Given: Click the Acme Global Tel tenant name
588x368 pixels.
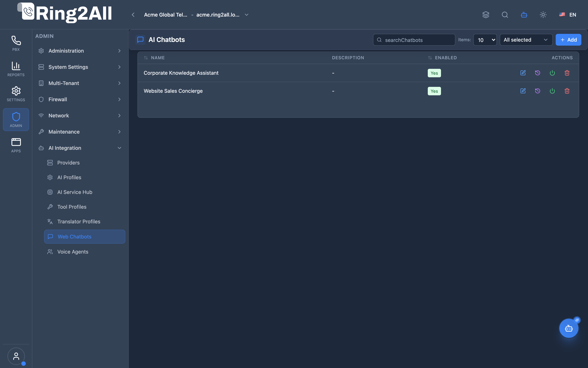Looking at the screenshot, I should point(165,15).
